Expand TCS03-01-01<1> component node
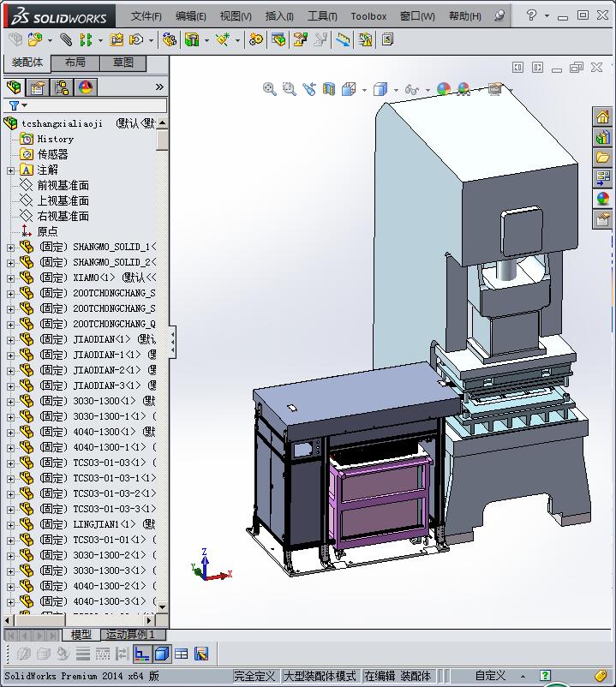Image resolution: width=616 pixels, height=687 pixels. click(x=10, y=541)
